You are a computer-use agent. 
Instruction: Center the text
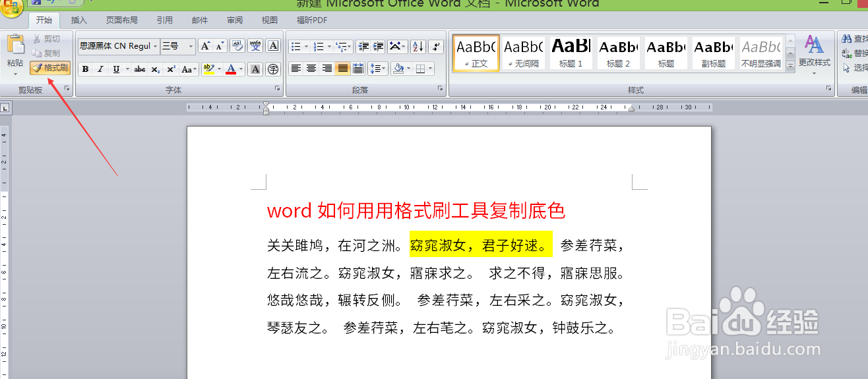tap(311, 69)
